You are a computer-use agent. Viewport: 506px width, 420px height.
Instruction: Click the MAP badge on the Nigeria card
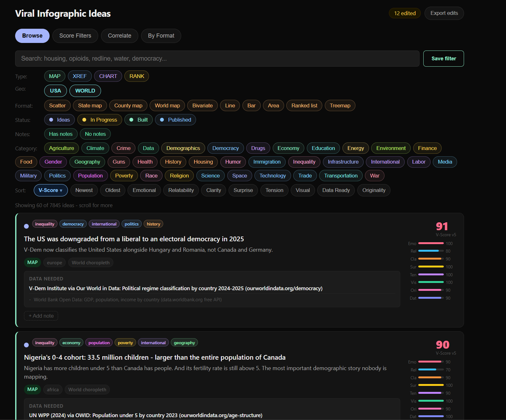click(32, 389)
